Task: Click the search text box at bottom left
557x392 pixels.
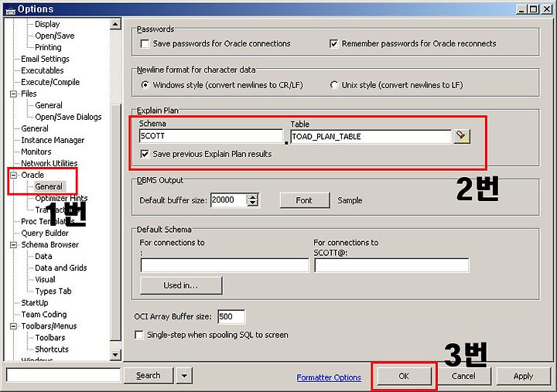Action: pos(63,375)
